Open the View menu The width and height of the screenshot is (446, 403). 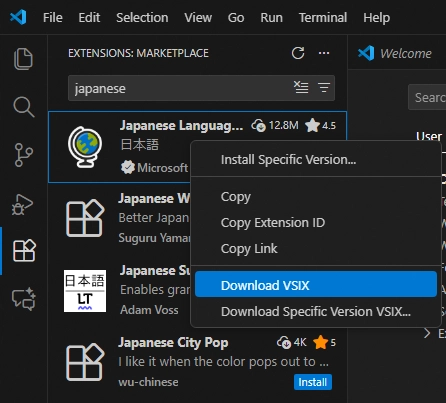click(198, 17)
